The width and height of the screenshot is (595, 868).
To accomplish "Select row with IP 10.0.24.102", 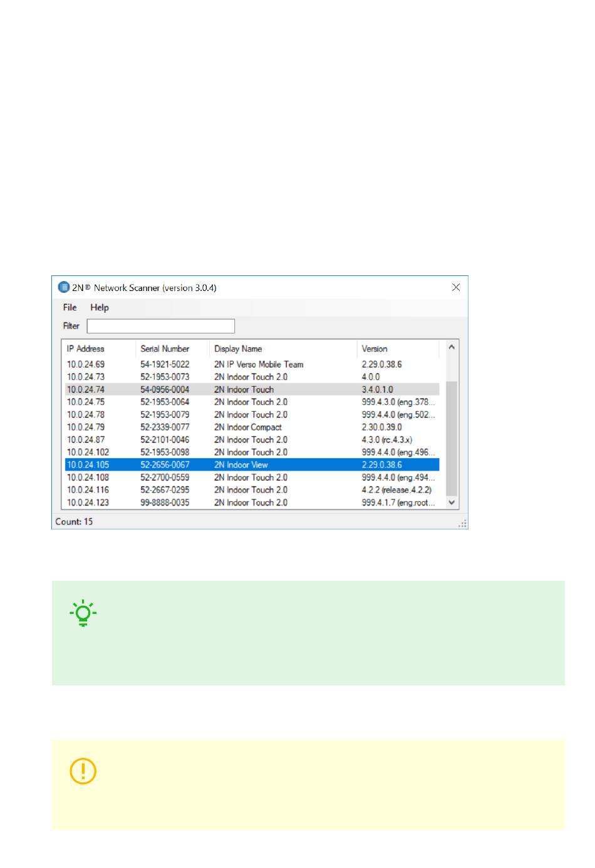I will [252, 452].
